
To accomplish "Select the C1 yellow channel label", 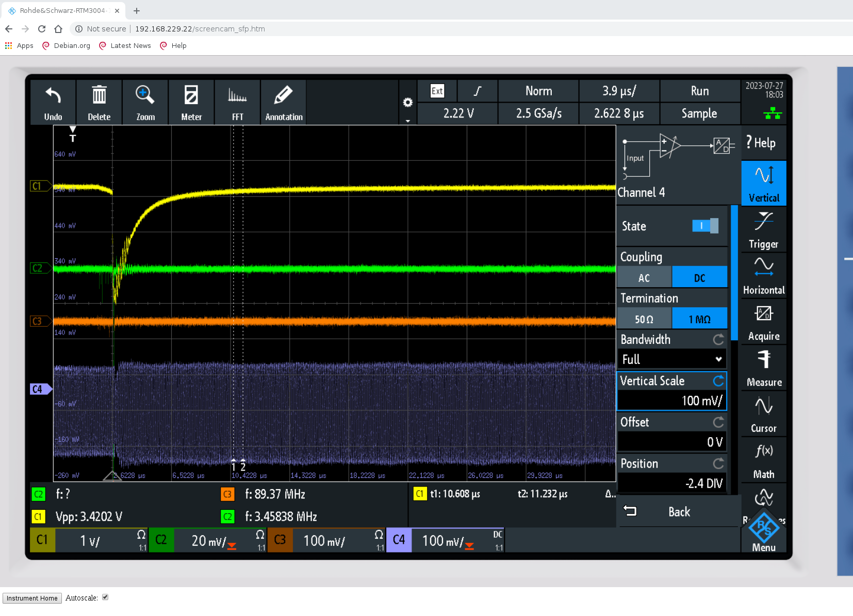I will tap(42, 540).
